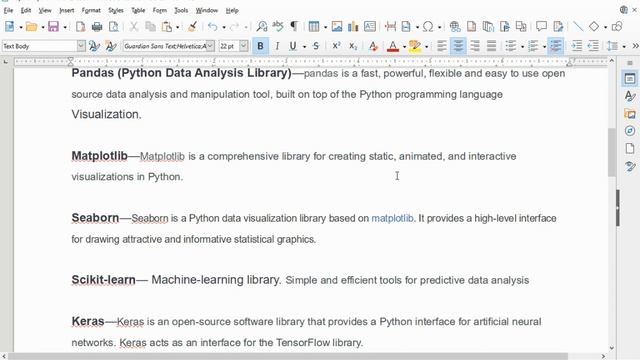Open the File menu

tap(8, 10)
